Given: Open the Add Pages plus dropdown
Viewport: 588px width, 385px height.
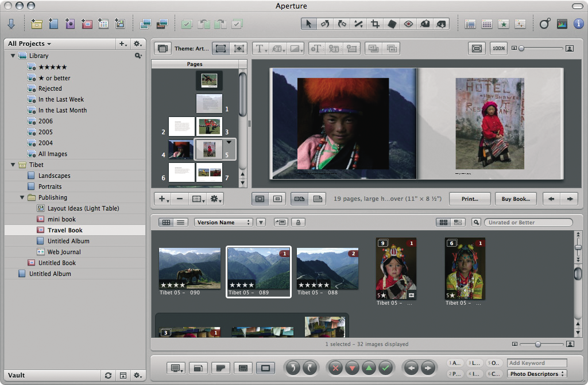Looking at the screenshot, I should (x=164, y=199).
